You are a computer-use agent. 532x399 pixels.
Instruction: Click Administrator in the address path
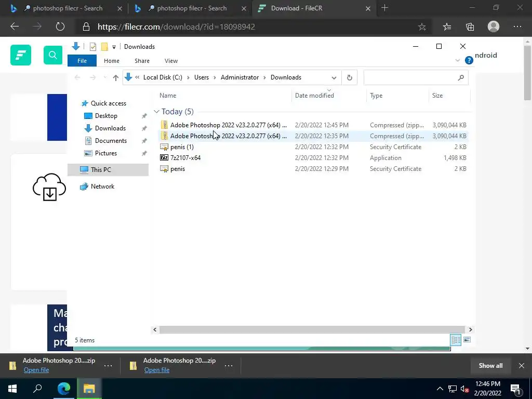coord(240,77)
